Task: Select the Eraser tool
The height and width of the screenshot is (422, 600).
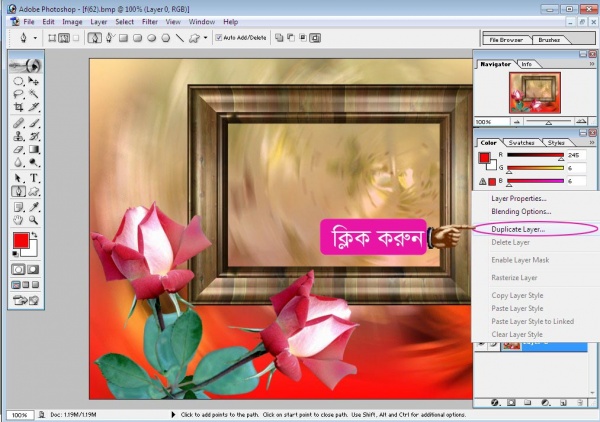Action: click(x=18, y=149)
